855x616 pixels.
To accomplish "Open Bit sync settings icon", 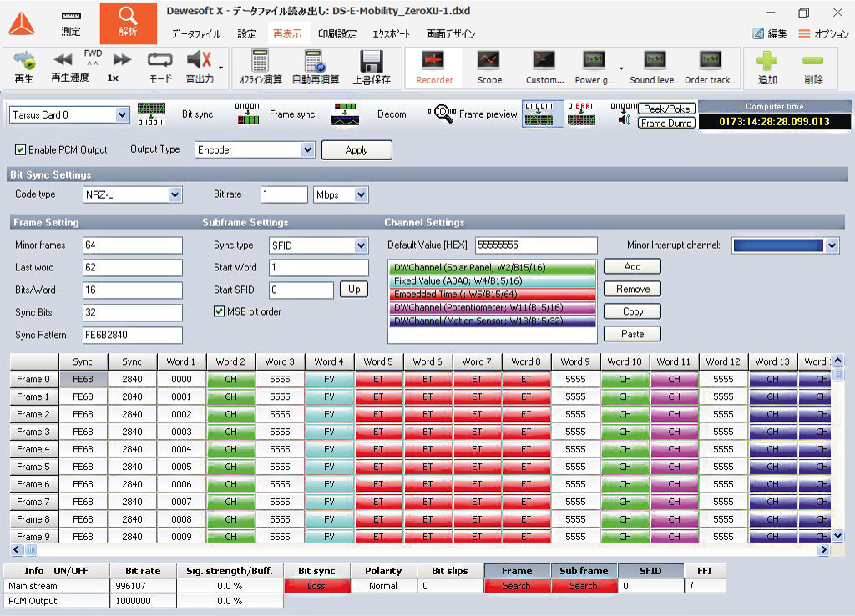I will point(151,114).
